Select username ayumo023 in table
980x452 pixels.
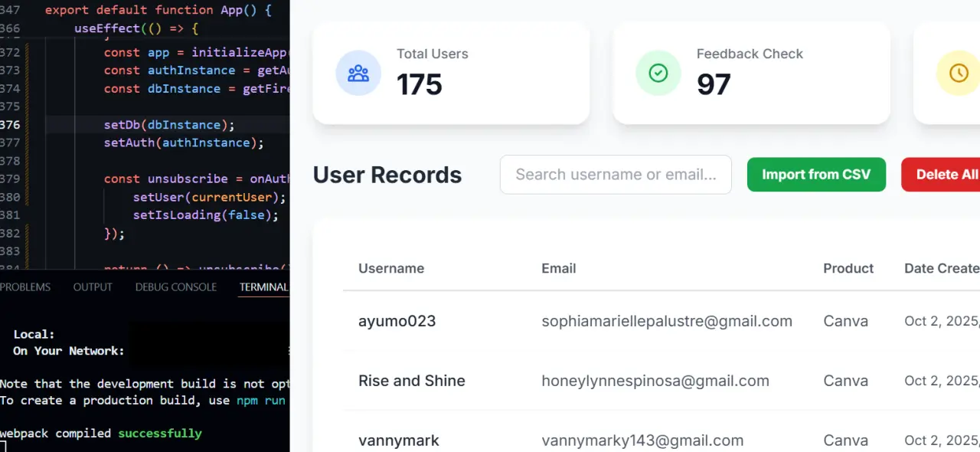coord(397,321)
